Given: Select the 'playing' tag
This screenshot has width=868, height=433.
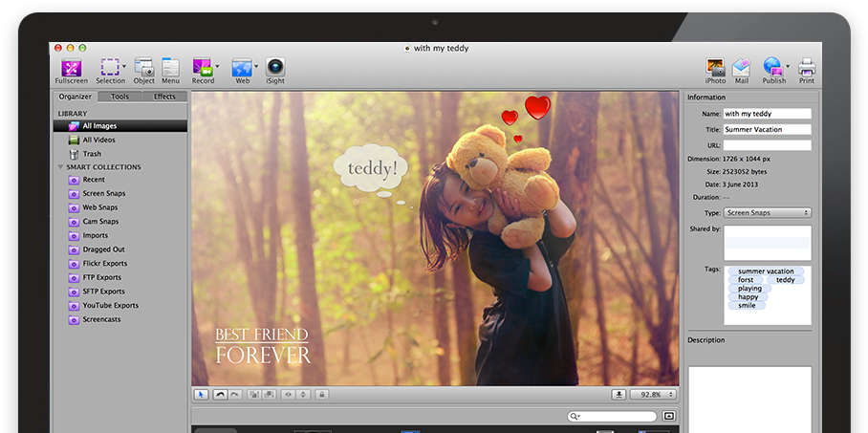Looking at the screenshot, I should (749, 289).
